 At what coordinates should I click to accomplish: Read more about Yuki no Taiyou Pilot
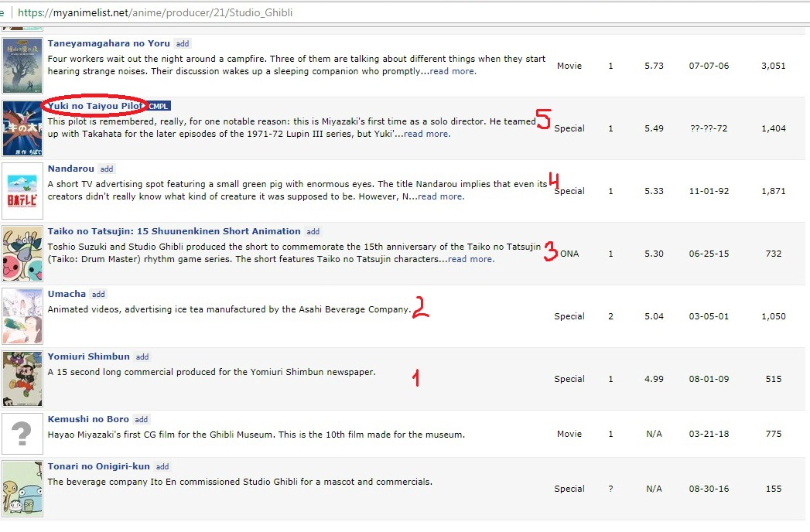(x=427, y=134)
